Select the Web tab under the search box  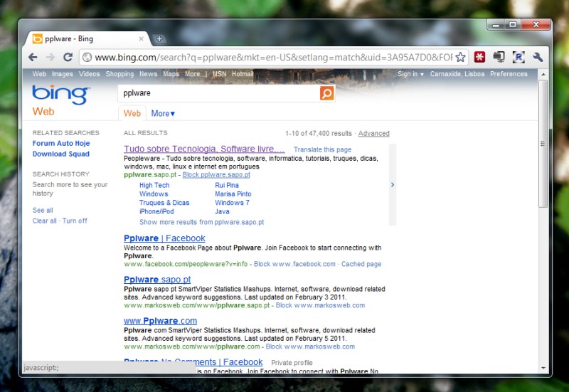pyautogui.click(x=132, y=114)
